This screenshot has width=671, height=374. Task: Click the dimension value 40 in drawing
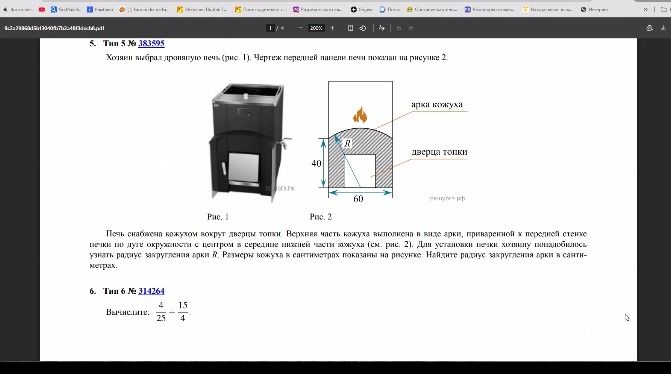point(316,163)
